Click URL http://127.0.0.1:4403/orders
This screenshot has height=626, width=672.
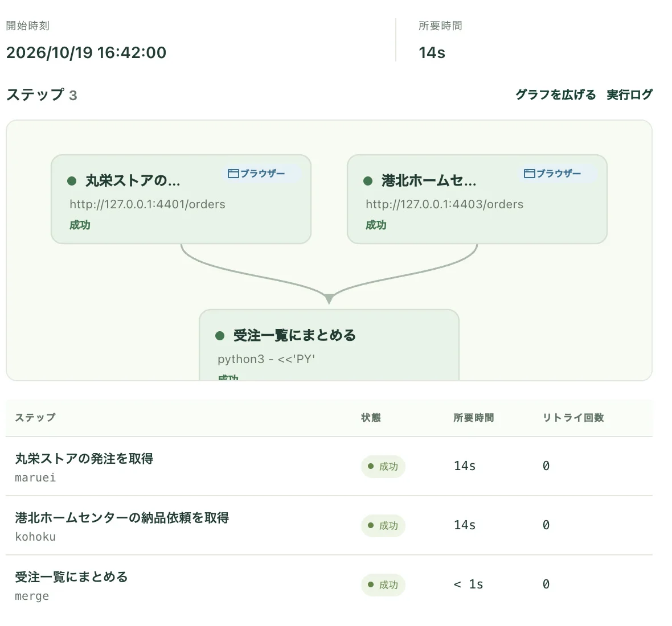pos(444,204)
